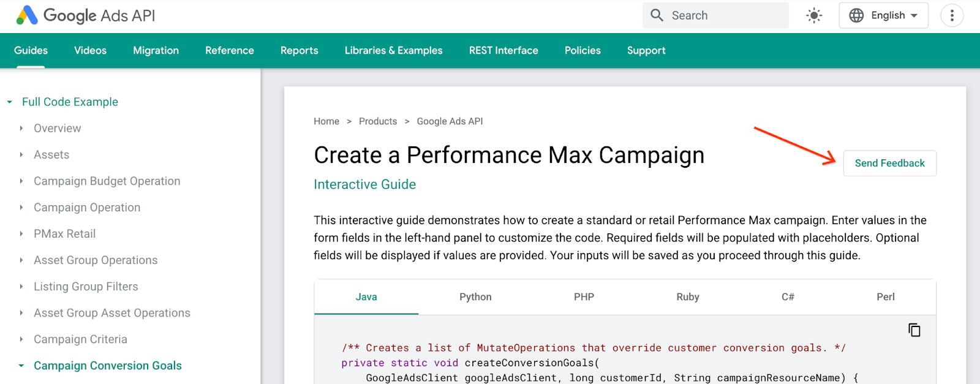Open Full Code Example in sidebar
The width and height of the screenshot is (980, 384).
70,102
